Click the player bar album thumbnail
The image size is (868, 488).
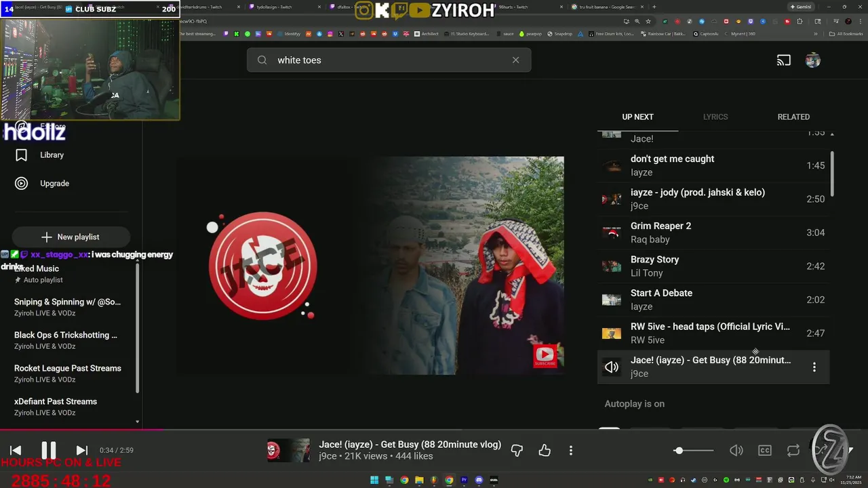(x=288, y=450)
